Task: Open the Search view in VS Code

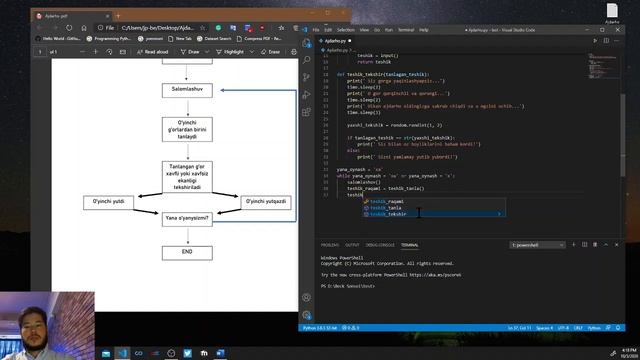Action: pyautogui.click(x=307, y=60)
